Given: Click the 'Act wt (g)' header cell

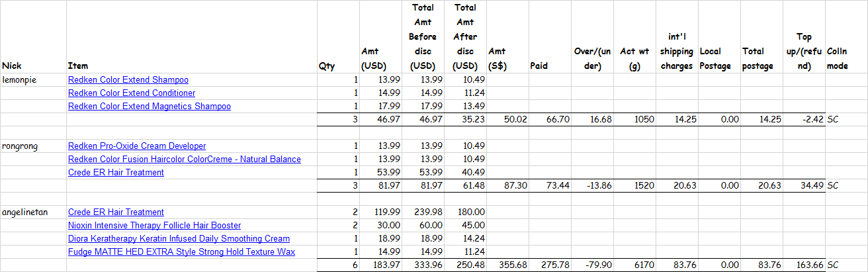Looking at the screenshot, I should [635, 36].
